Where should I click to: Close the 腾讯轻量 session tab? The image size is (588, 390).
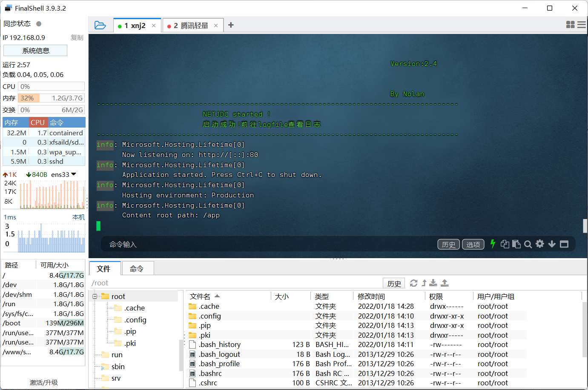216,26
